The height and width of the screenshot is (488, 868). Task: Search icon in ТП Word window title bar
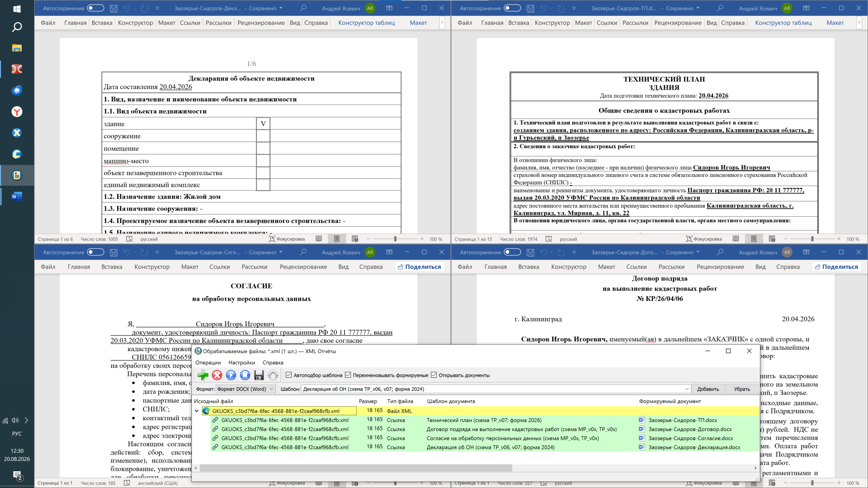click(x=720, y=8)
